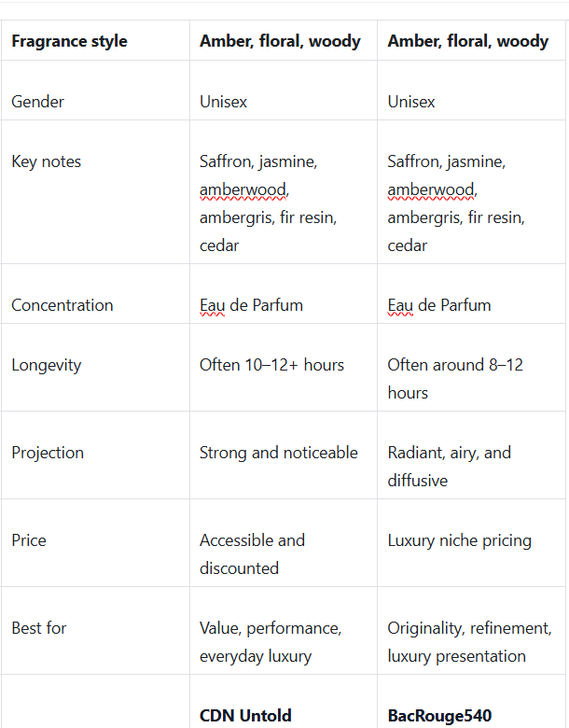Click the misspelled 'amberwood' in middle column
Screen dimensions: 569x728
point(243,189)
